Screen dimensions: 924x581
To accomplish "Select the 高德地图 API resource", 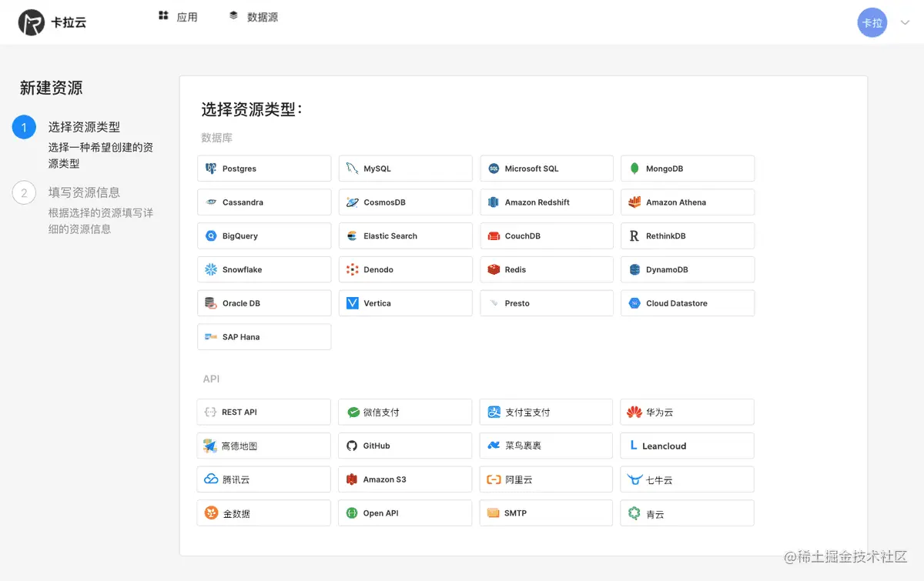I will tap(263, 445).
